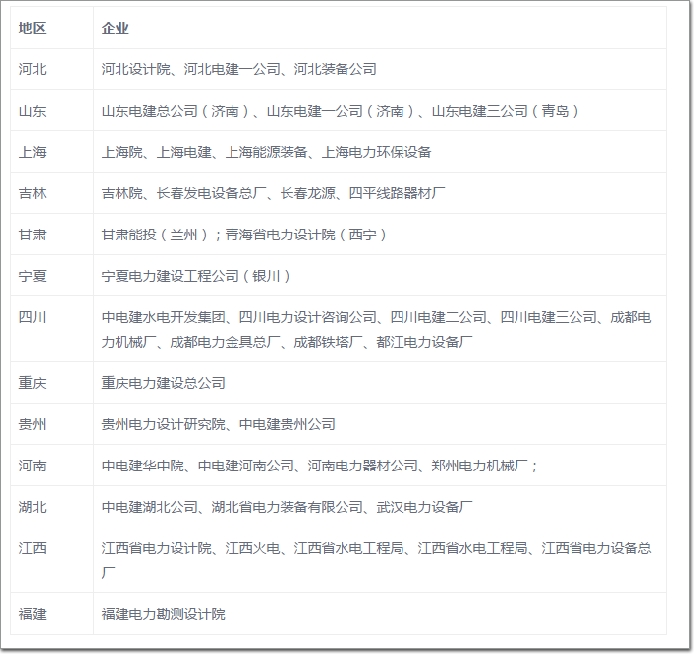Click the cell with 贵州电力设计研究院
Image resolution: width=694 pixels, height=654 pixels.
(x=380, y=424)
